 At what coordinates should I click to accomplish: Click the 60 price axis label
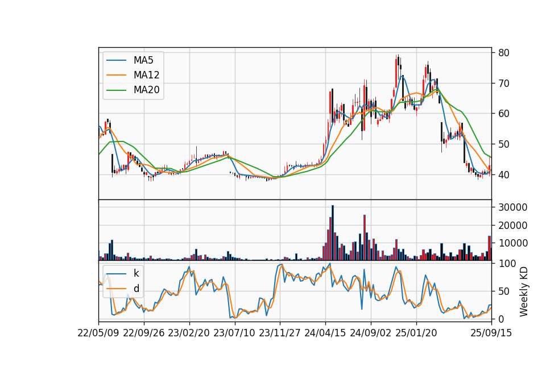504,114
